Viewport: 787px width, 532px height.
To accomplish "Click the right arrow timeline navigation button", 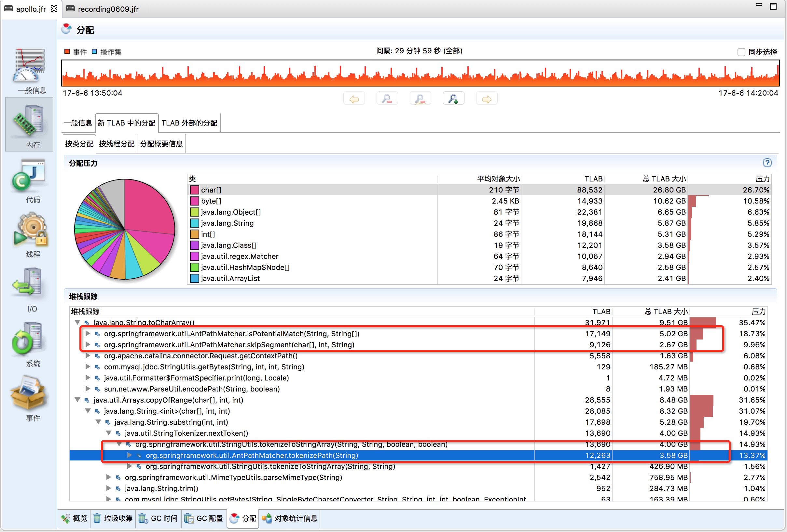I will (487, 99).
